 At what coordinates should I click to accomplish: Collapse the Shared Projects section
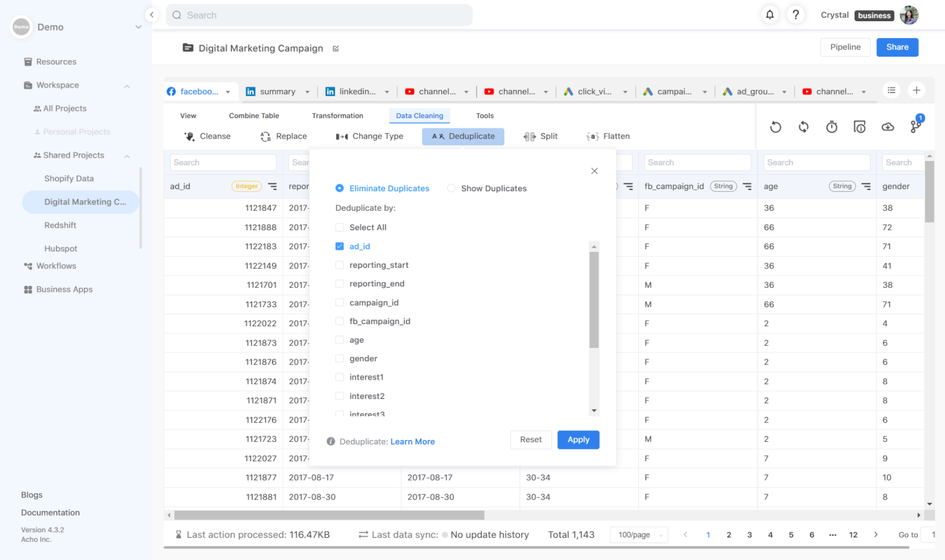(x=127, y=155)
